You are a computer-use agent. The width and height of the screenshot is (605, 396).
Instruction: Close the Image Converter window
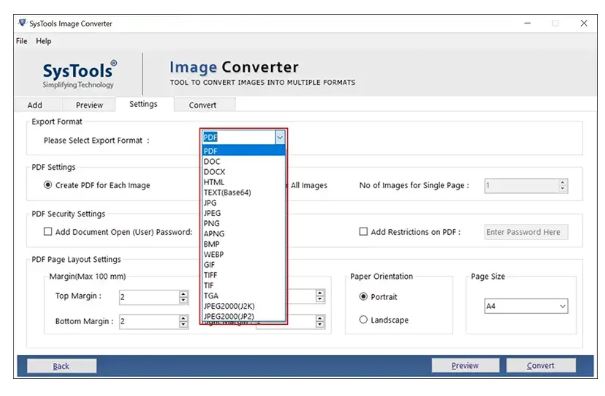click(x=583, y=23)
